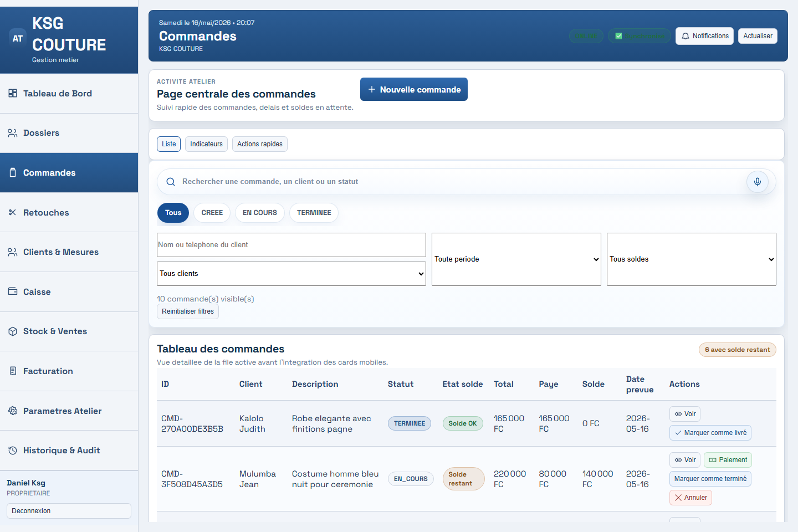The height and width of the screenshot is (532, 798).
Task: Click checkmark icon in Marquer comme livré
Action: pos(678,433)
